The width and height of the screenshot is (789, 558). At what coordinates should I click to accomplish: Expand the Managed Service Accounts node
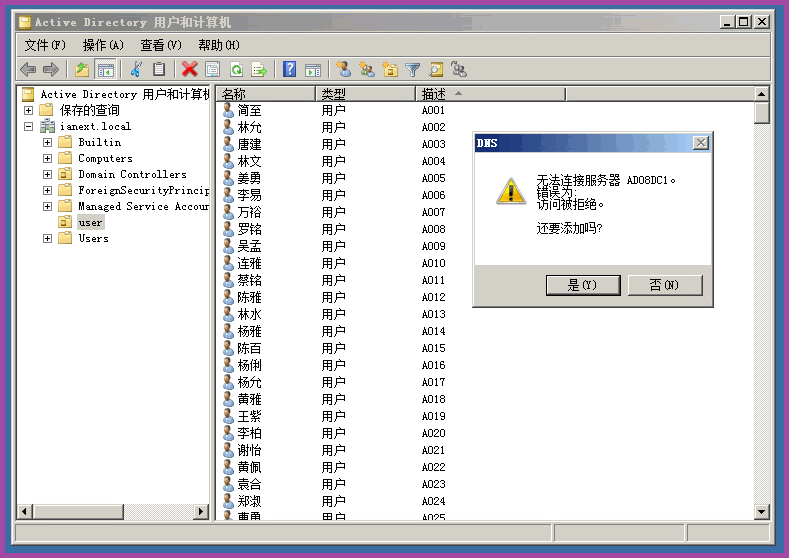coord(47,206)
